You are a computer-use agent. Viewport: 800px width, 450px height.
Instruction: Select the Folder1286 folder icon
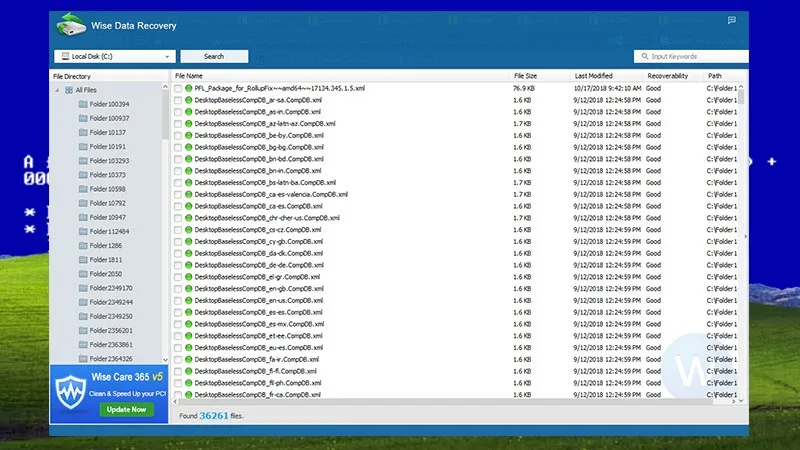click(83, 245)
